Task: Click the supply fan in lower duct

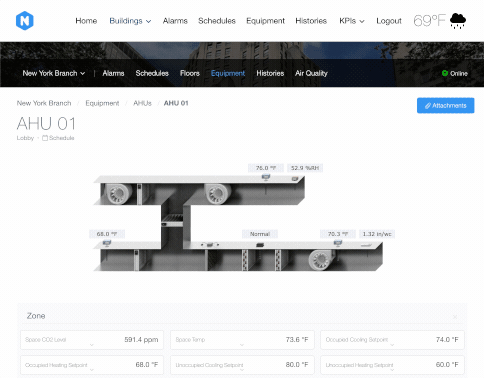Action: (x=321, y=260)
